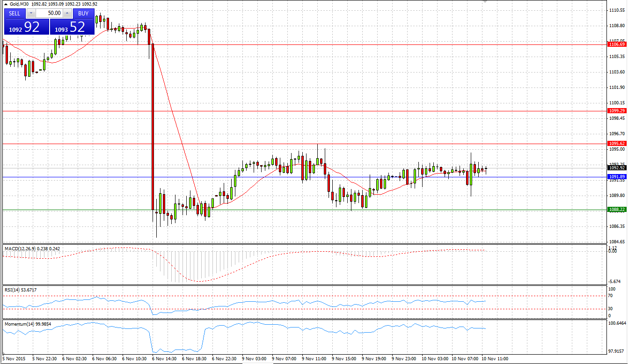This screenshot has height=364, width=628.
Task: Click the 6 Nov 14:30 time axis label
Action: coord(164,359)
